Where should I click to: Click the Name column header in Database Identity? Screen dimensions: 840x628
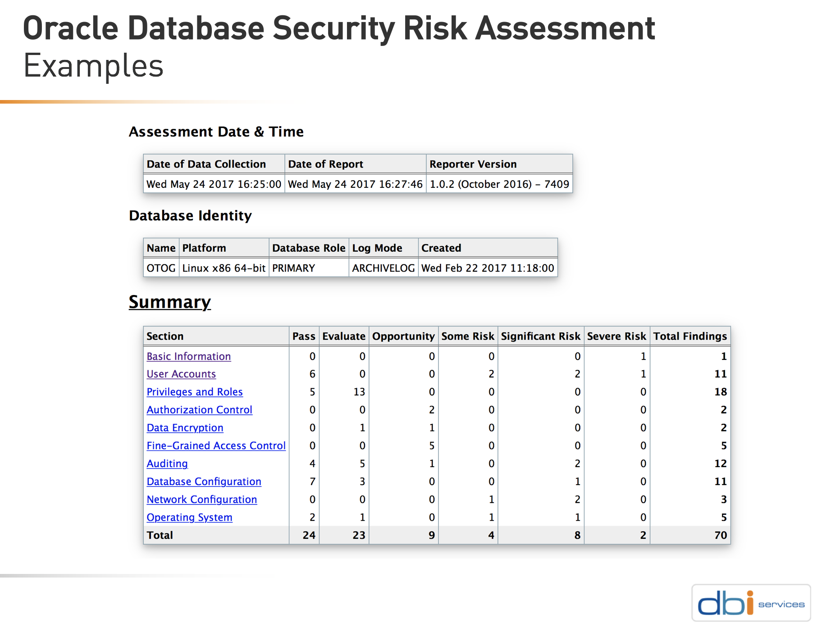click(x=161, y=248)
